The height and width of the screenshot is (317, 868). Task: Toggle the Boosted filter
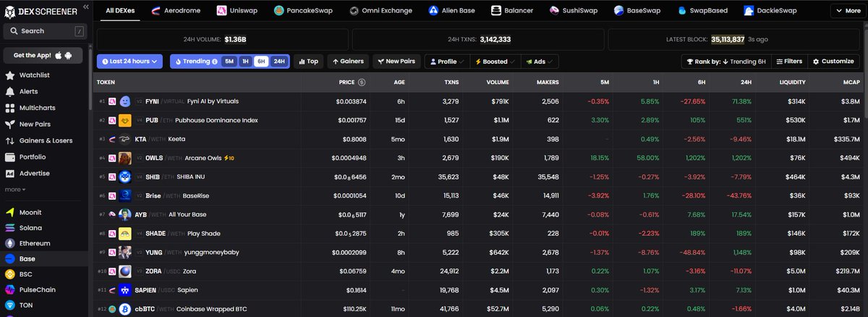coord(495,62)
